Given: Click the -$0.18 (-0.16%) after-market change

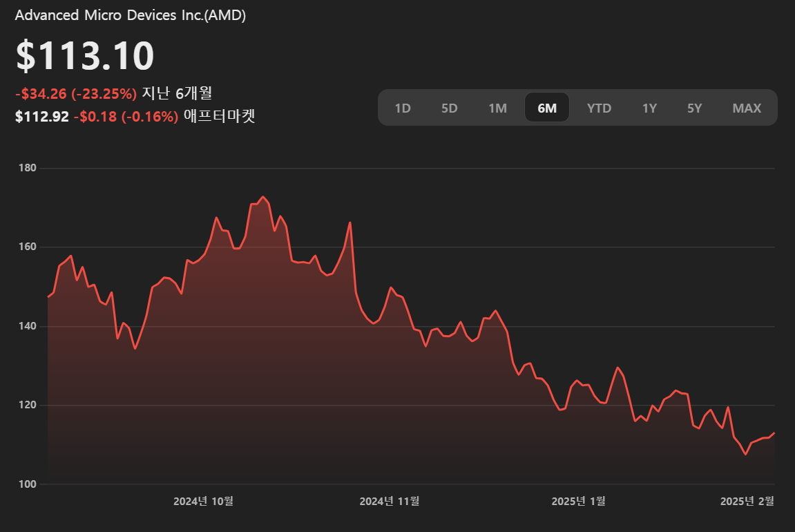Looking at the screenshot, I should 126,117.
